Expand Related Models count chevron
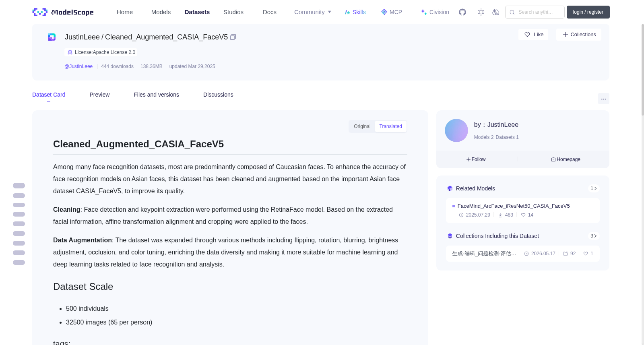This screenshot has height=345, width=644. tap(594, 188)
